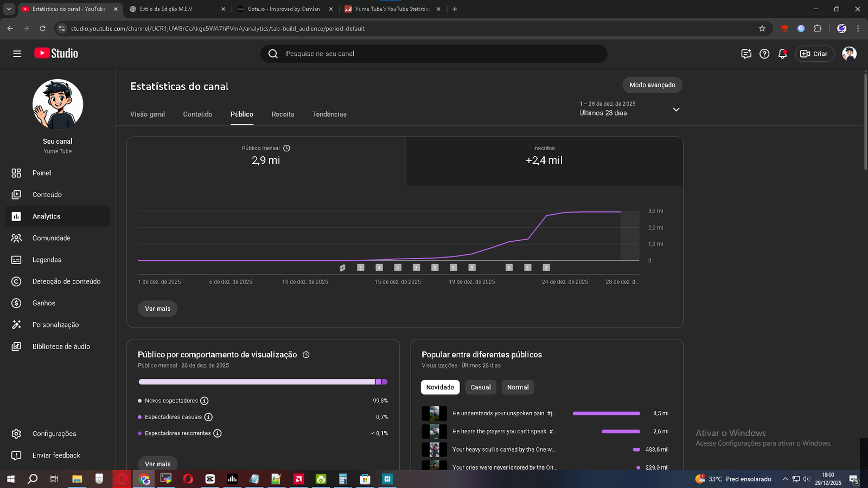Image resolution: width=868 pixels, height=488 pixels.
Task: Click the info icon beside Novos espectadores
Action: pos(205,401)
